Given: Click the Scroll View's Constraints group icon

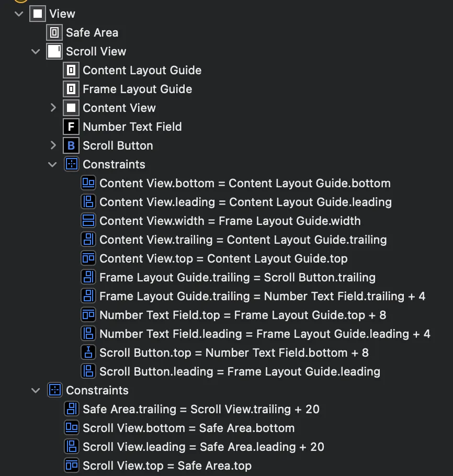Looking at the screenshot, I should click(71, 164).
